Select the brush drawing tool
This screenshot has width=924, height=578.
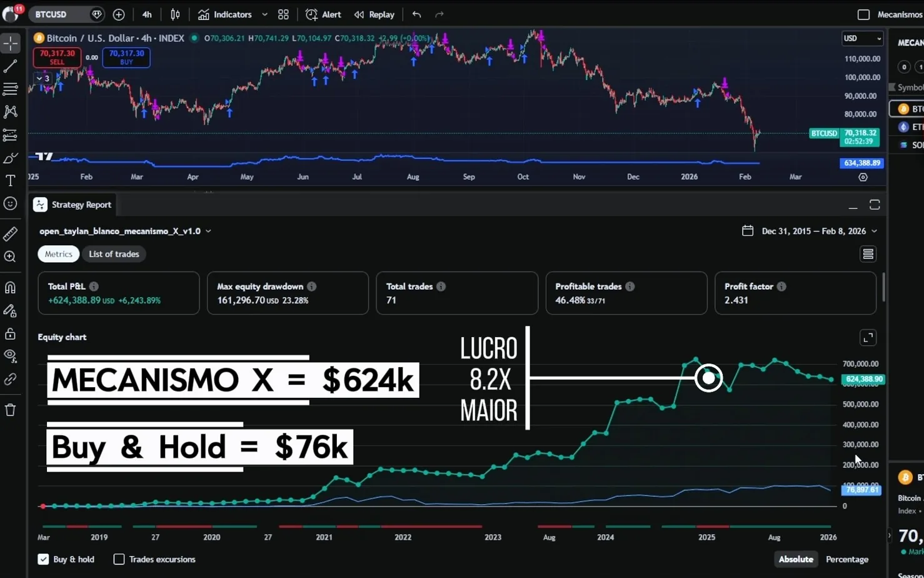(10, 158)
